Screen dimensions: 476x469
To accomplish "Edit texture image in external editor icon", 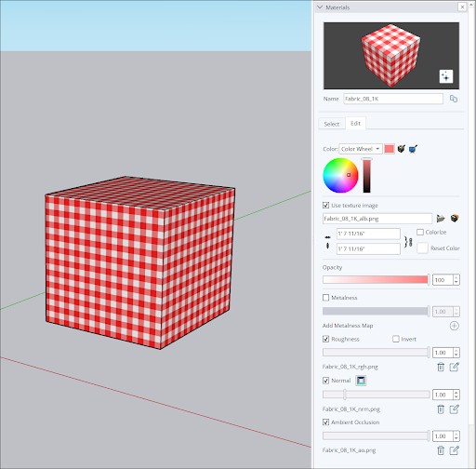I will tap(455, 219).
